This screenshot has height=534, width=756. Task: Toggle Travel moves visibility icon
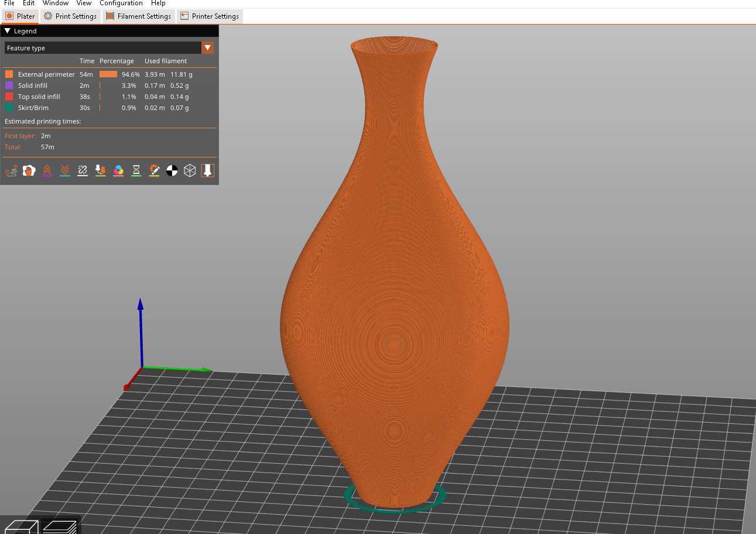pyautogui.click(x=11, y=170)
